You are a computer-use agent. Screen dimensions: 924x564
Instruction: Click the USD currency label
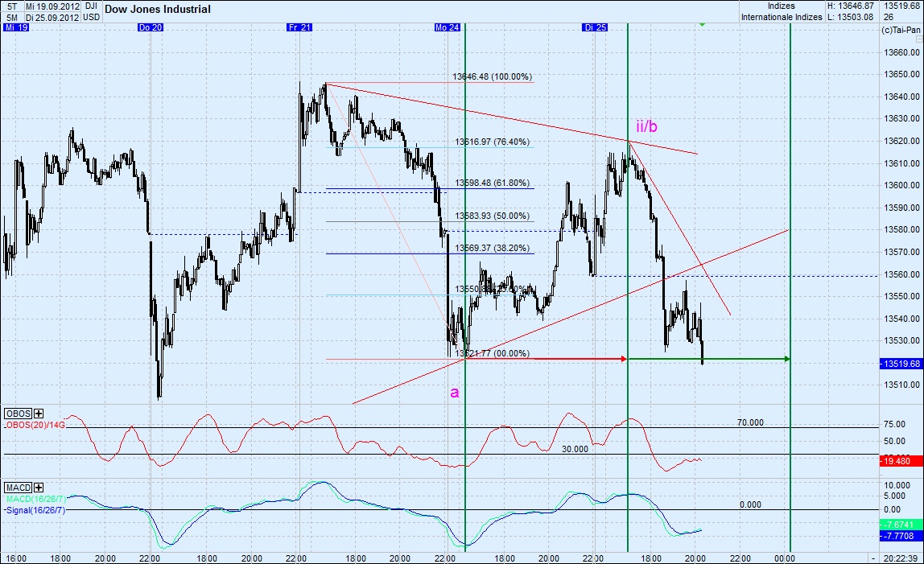pos(91,16)
